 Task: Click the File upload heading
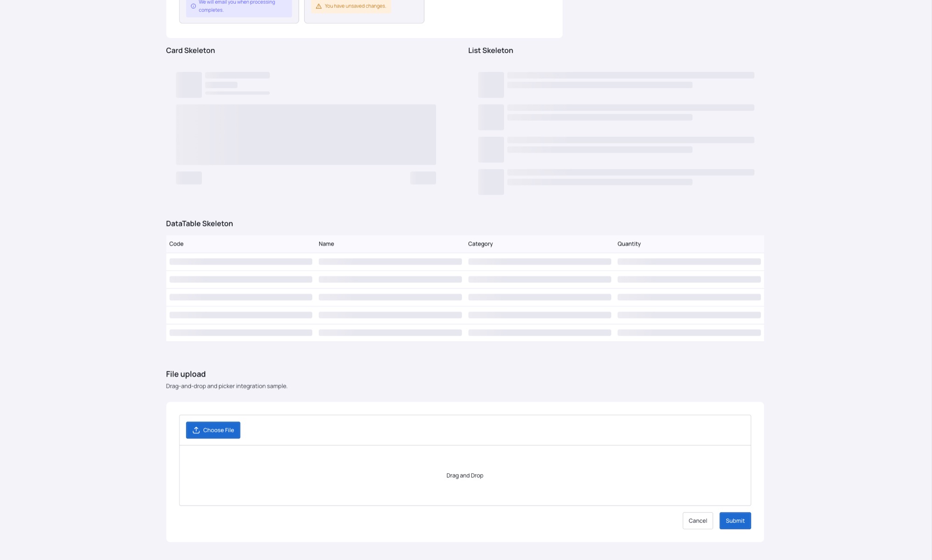point(186,374)
